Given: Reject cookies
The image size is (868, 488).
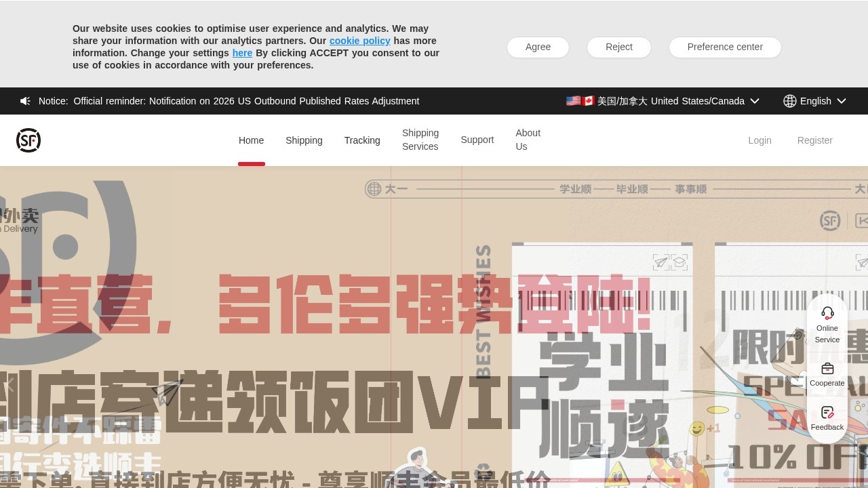Looking at the screenshot, I should pos(618,47).
